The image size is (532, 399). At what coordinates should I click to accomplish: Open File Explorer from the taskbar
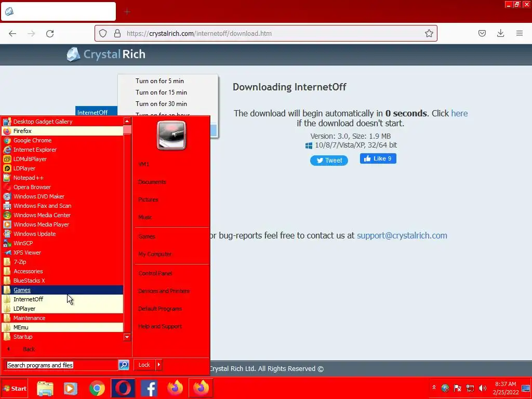coord(45,389)
